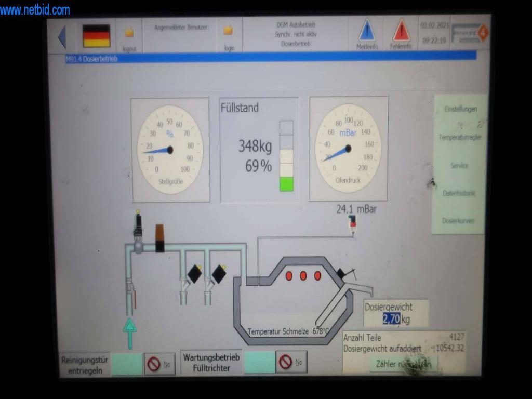This screenshot has width=532, height=399.
Task: Open the red Fehlerinfo warning triangle
Action: pyautogui.click(x=401, y=31)
